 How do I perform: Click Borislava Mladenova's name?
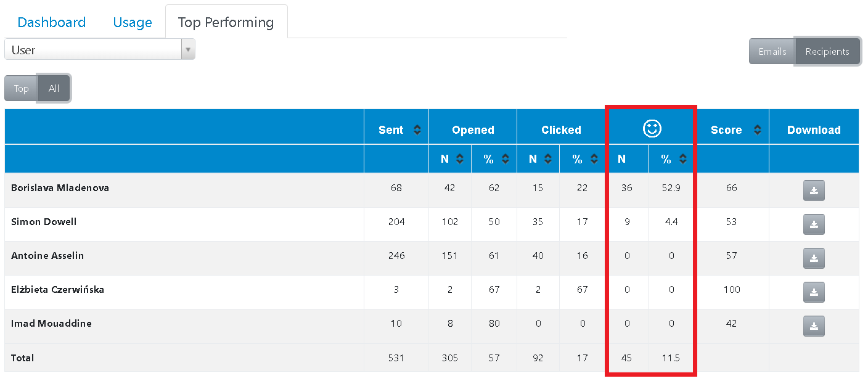pyautogui.click(x=60, y=188)
